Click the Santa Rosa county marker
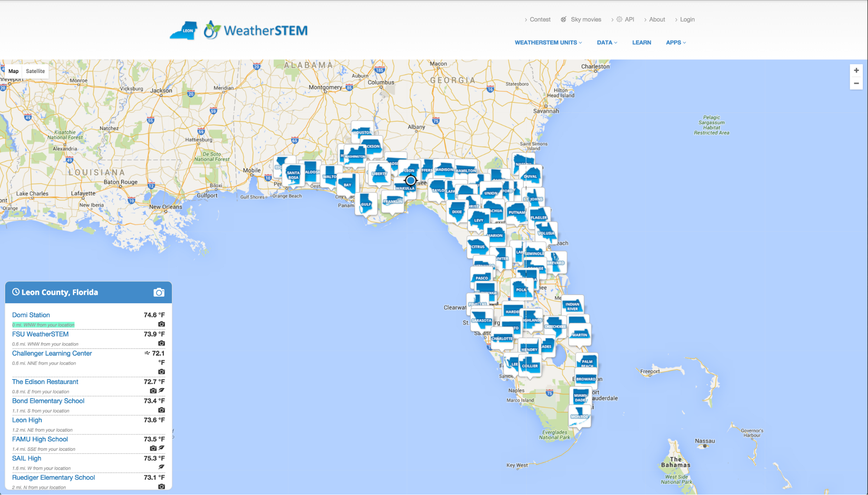 point(293,175)
